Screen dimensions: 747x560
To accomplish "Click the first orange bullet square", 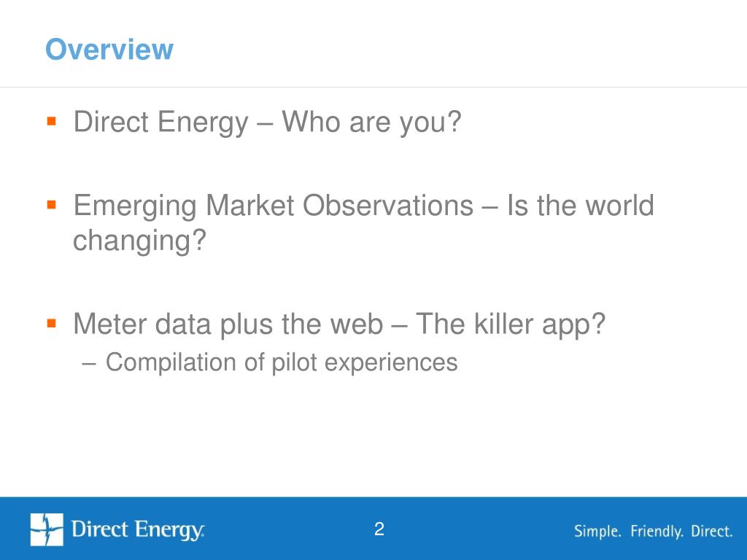I will [52, 121].
